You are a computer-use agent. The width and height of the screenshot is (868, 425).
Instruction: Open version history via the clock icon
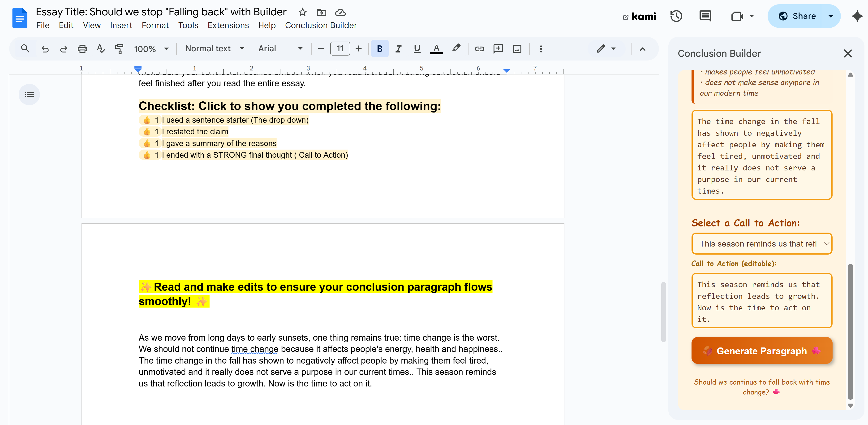676,16
